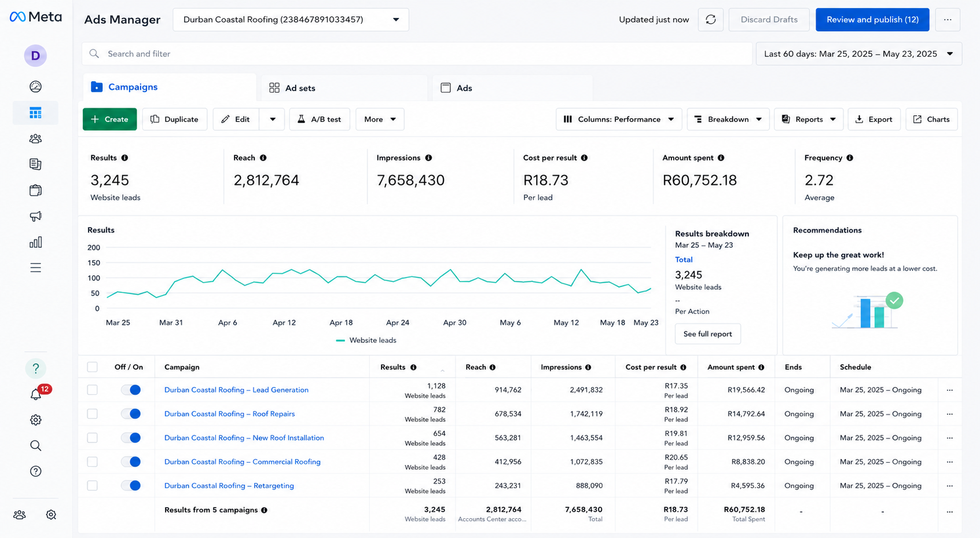Open row menu for Retargeting campaign

950,486
